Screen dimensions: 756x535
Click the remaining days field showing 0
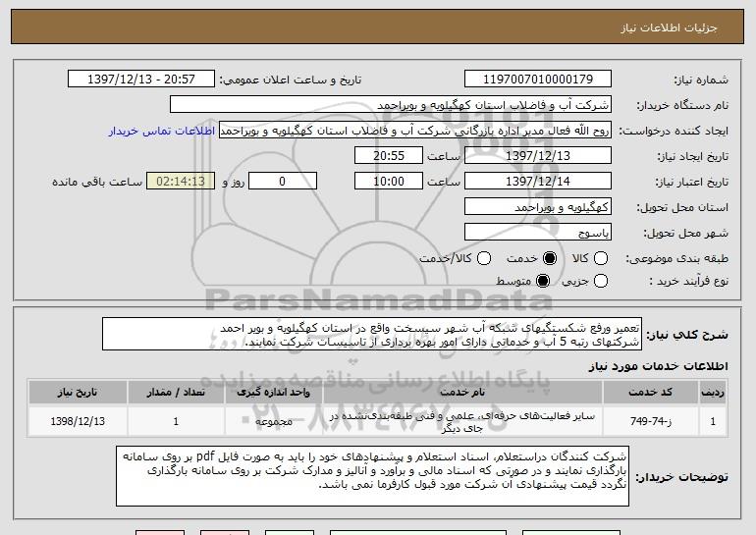coord(283,182)
